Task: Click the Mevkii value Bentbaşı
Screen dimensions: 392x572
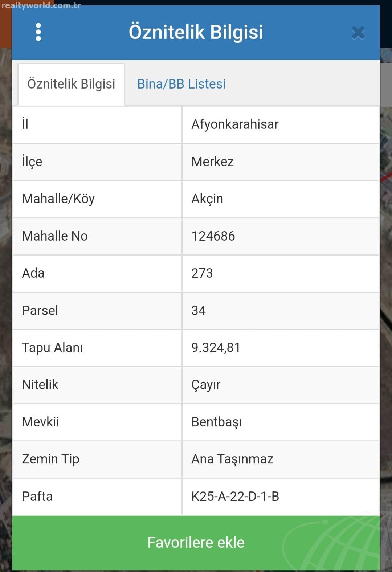Action: coord(216,422)
